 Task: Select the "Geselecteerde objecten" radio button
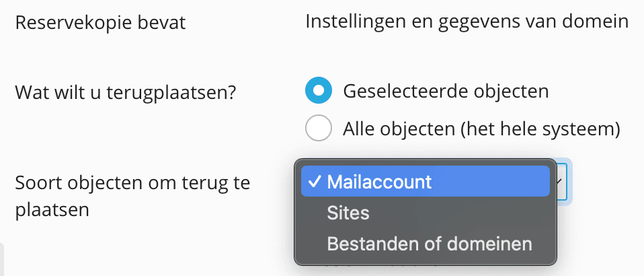(x=319, y=90)
